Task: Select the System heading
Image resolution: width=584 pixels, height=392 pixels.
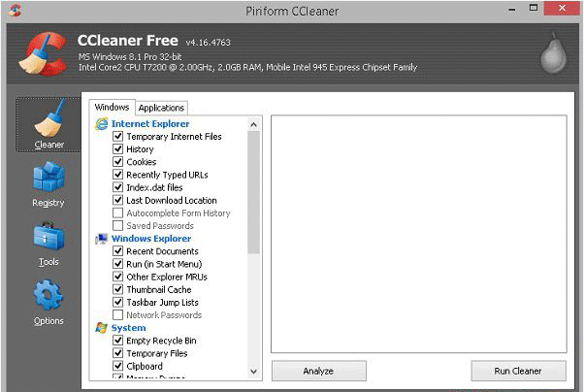Action: 128,328
